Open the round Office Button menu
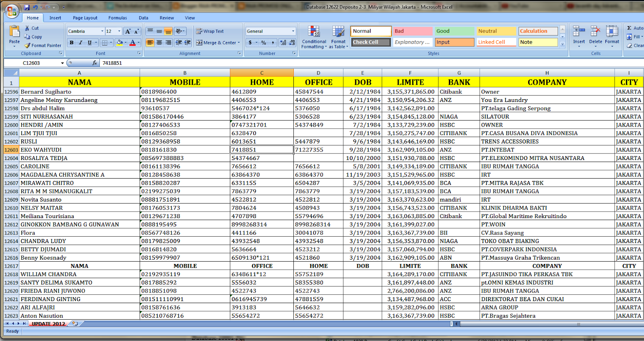The image size is (644, 341). (12, 11)
